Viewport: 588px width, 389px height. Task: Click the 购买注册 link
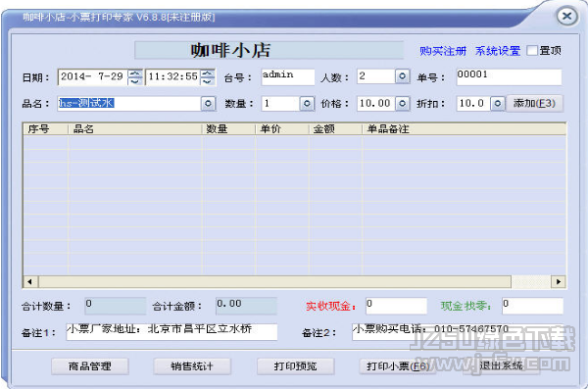pos(443,51)
